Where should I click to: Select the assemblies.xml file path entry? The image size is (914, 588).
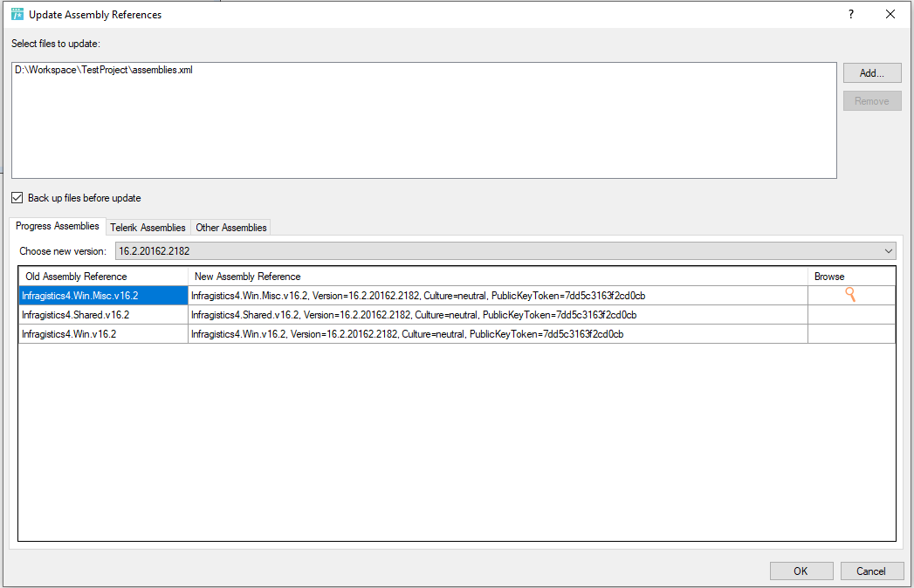(104, 70)
